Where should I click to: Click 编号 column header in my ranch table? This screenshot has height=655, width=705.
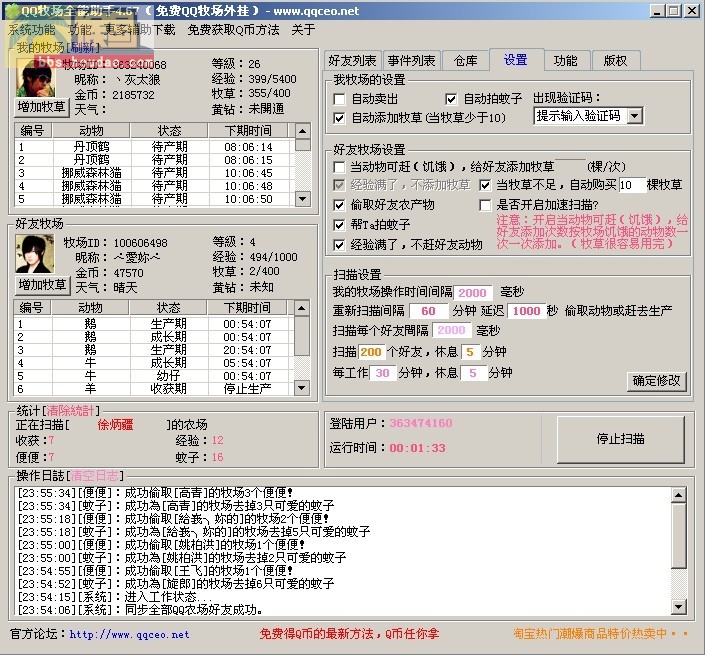(x=33, y=130)
